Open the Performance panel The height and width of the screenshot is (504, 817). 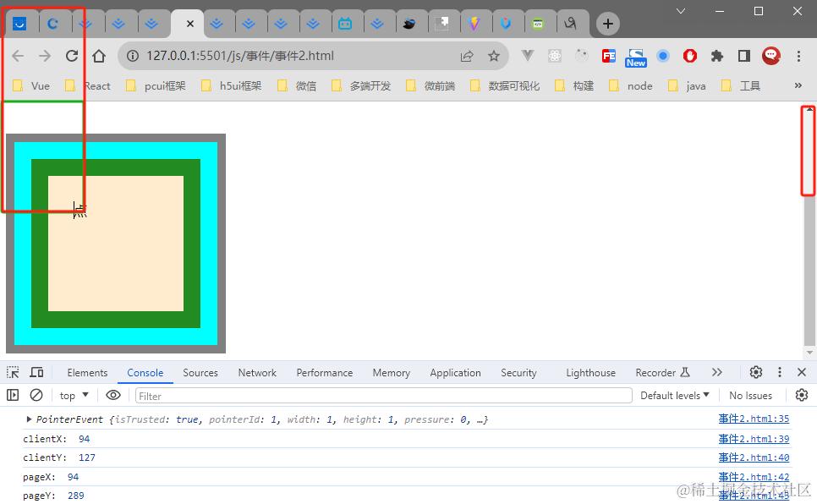[x=324, y=373]
